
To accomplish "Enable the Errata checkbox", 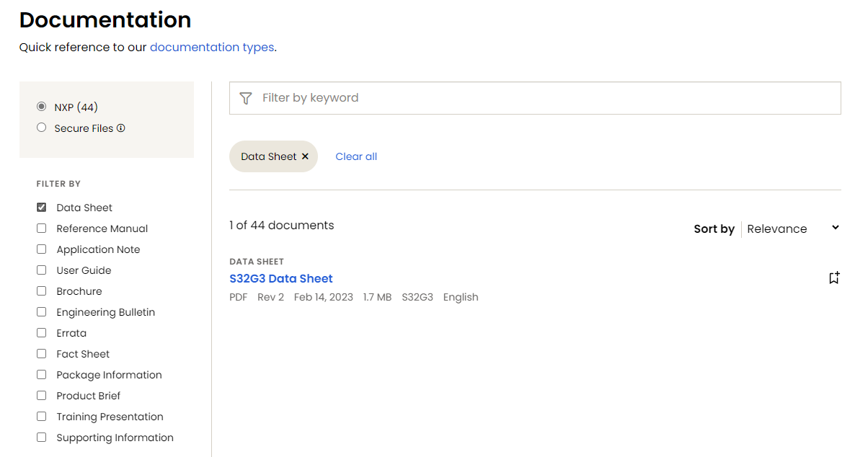I will coord(41,333).
